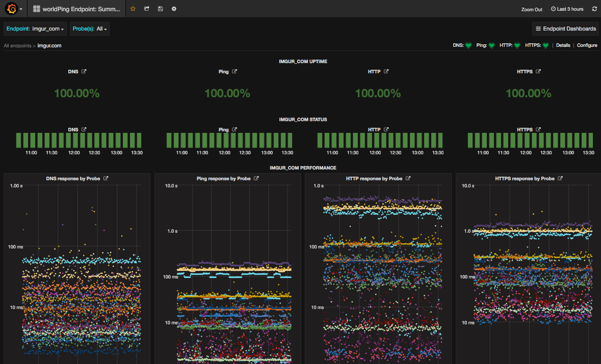601x364 pixels.
Task: Open HTTP status panel external link
Action: click(386, 129)
